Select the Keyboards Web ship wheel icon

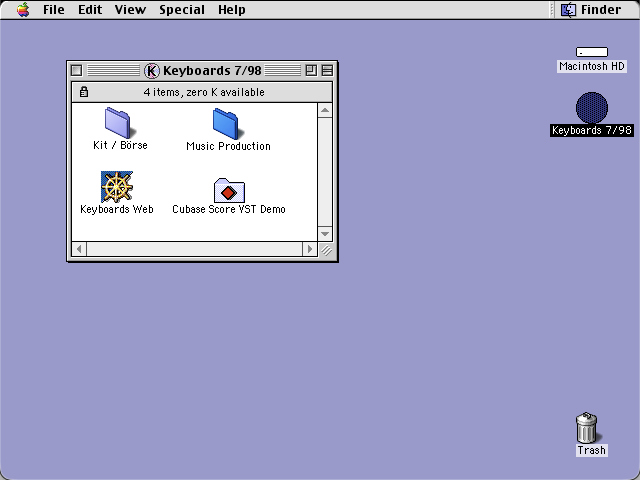pos(117,187)
